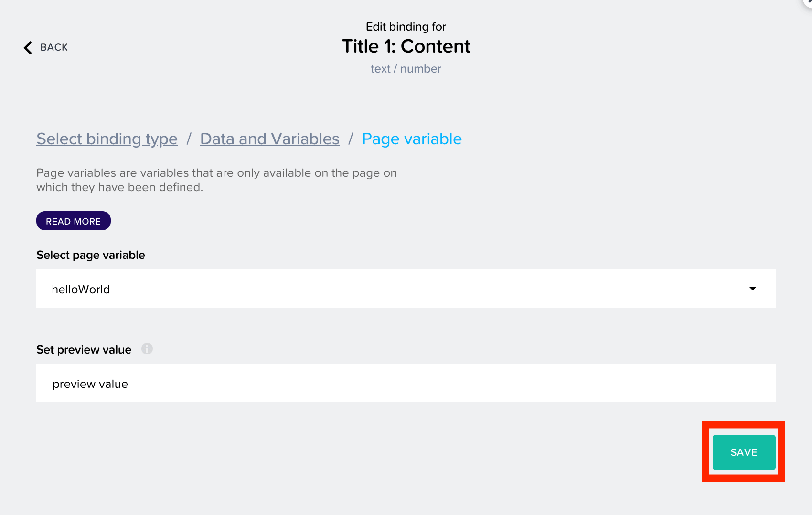Click the slash between Data and Variables and Page variable
Image resolution: width=812 pixels, height=515 pixels.
pyautogui.click(x=351, y=139)
